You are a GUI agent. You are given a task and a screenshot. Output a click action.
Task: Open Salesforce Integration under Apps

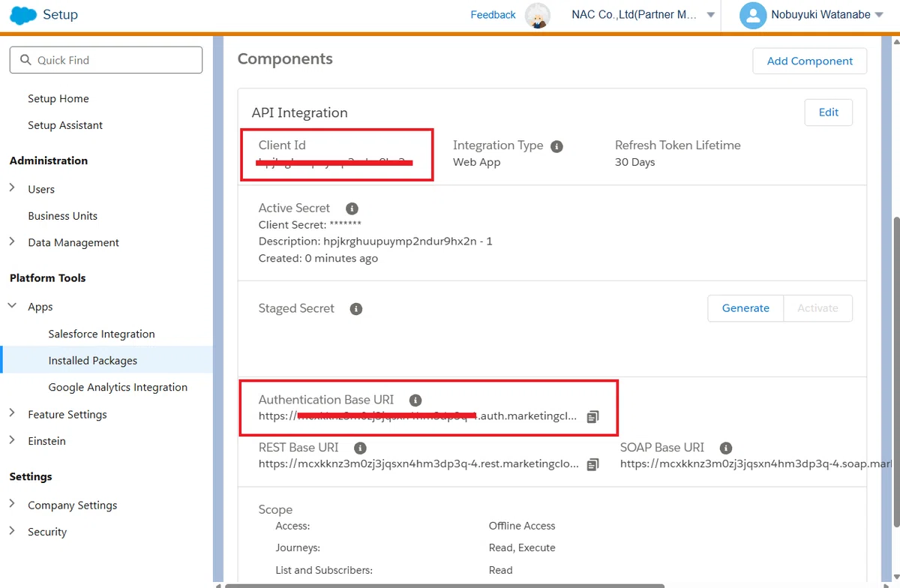(102, 334)
